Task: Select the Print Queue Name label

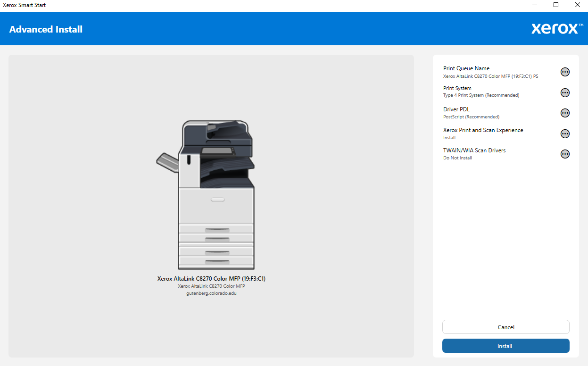Action: click(x=466, y=68)
